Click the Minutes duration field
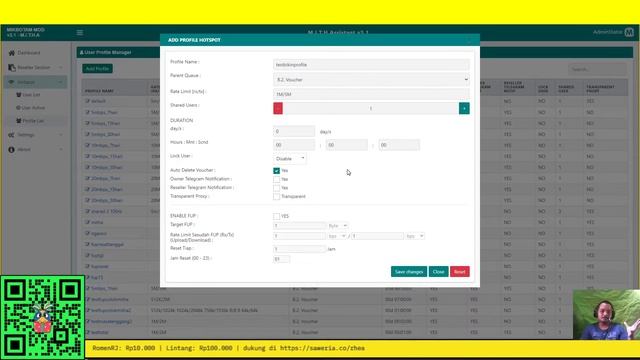The height and width of the screenshot is (360, 640). (x=347, y=145)
